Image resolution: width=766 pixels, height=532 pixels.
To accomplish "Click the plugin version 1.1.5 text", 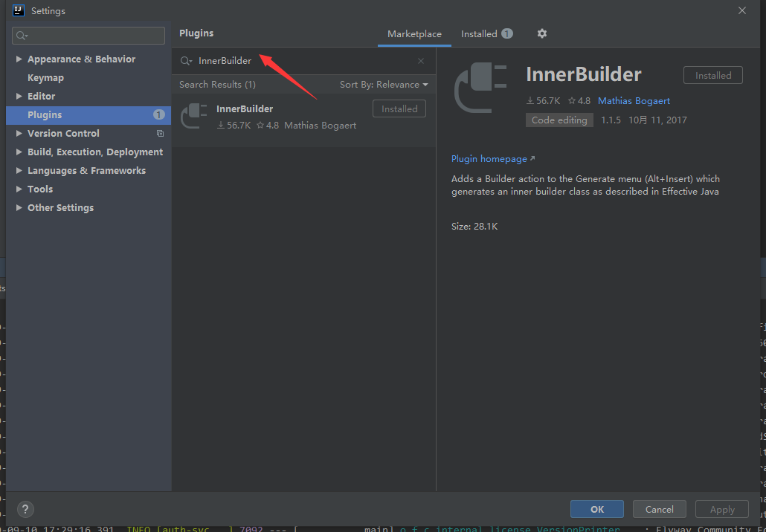I will click(611, 120).
